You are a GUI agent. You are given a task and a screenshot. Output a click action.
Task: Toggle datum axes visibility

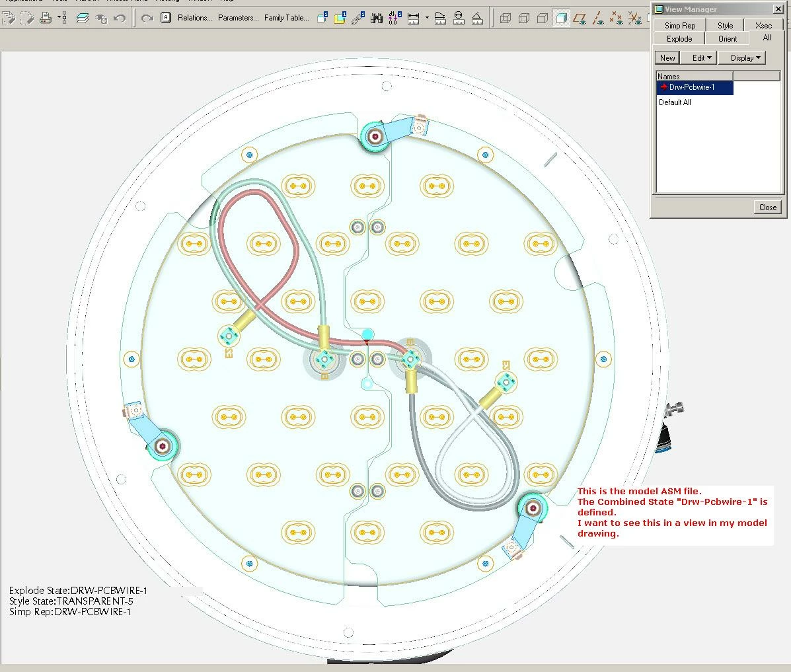[x=598, y=19]
